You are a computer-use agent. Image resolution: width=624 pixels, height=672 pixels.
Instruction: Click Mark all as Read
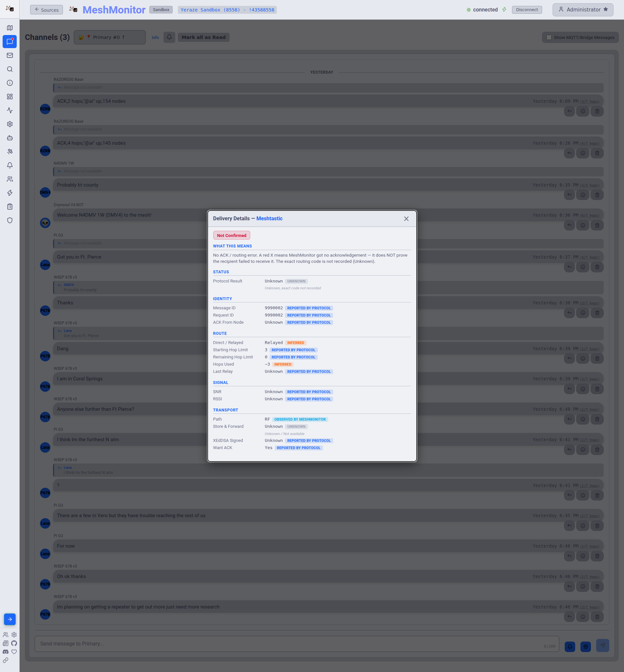coord(204,37)
